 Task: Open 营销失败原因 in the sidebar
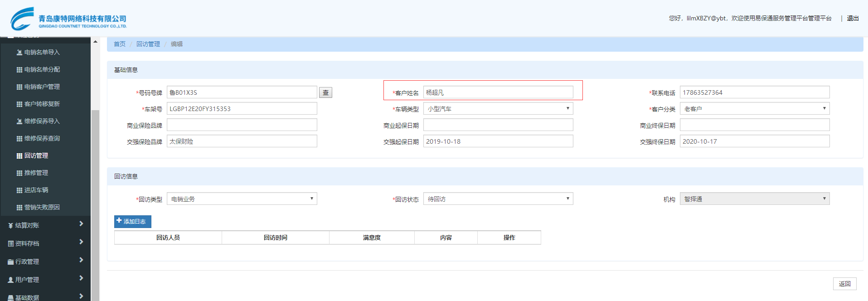point(42,207)
